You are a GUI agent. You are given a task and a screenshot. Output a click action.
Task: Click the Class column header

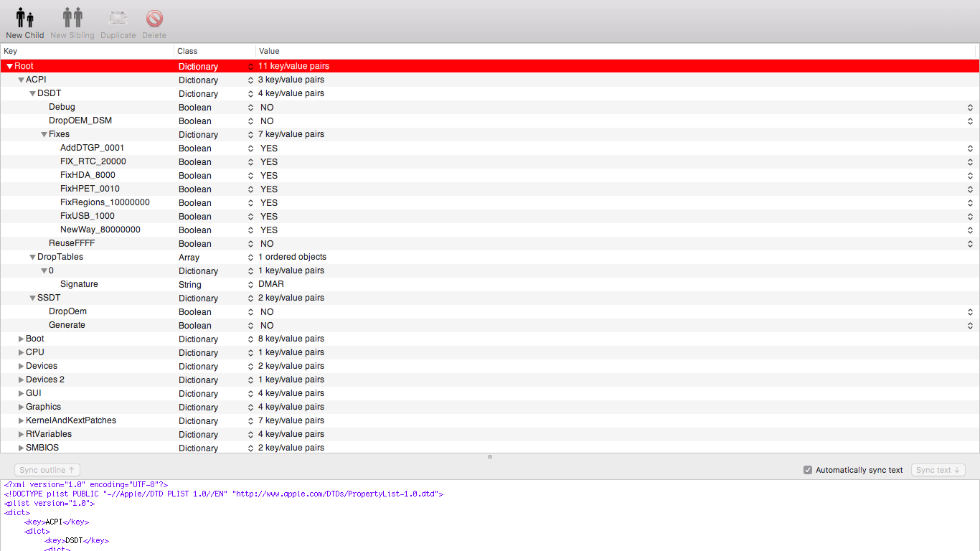(x=215, y=52)
